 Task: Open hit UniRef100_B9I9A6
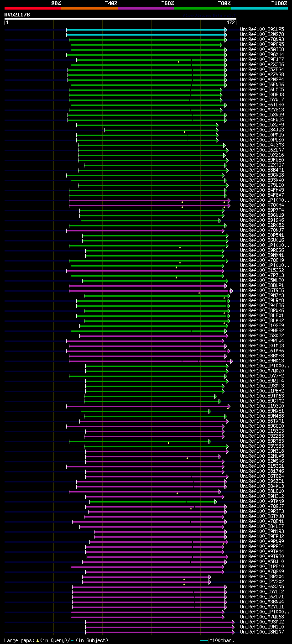tap(262, 220)
